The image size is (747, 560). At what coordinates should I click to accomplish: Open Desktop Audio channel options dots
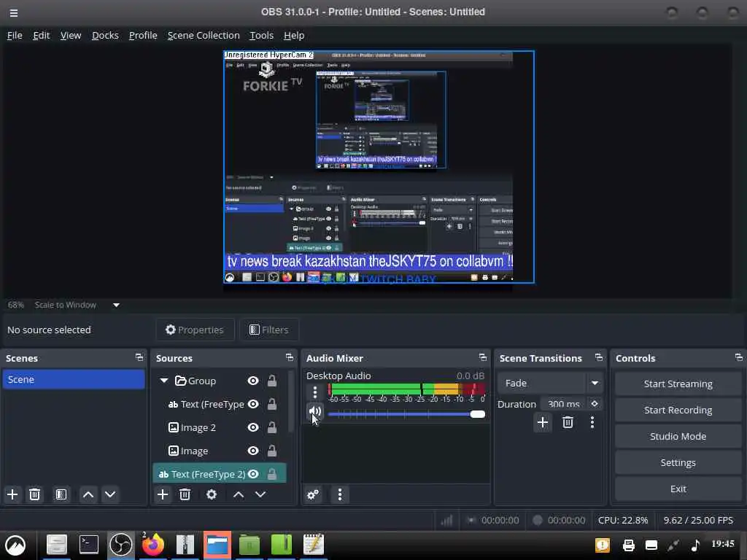click(x=315, y=392)
